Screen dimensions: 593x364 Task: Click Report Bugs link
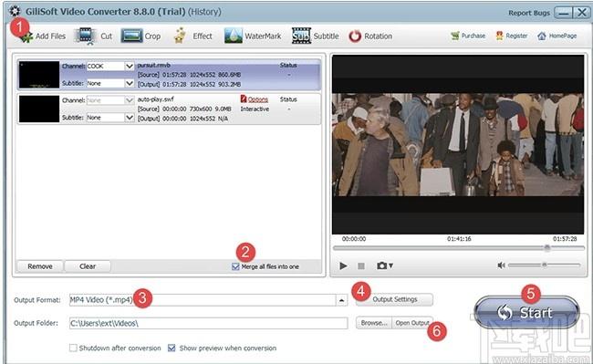click(529, 13)
